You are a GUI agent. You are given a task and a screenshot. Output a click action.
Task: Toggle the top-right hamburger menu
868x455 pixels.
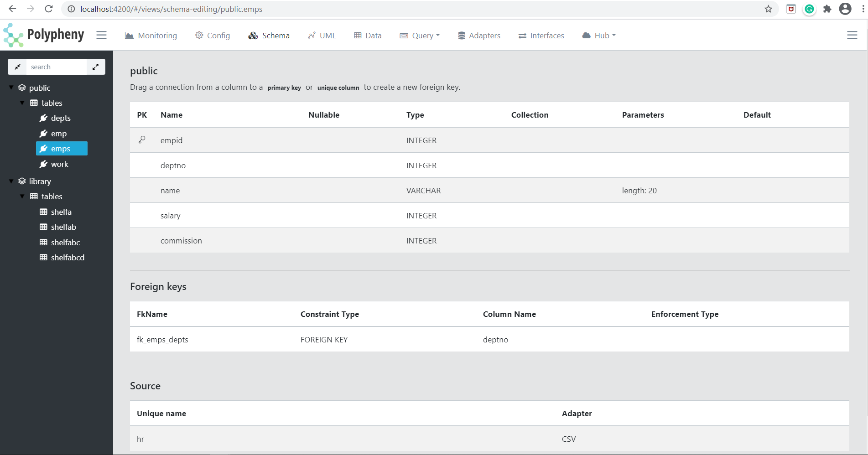coord(852,35)
